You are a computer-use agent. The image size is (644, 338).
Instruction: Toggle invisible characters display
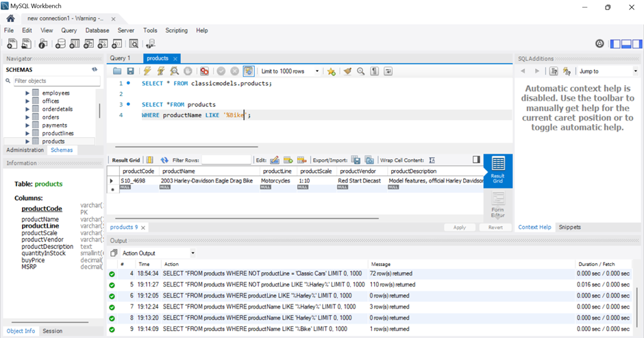click(x=374, y=71)
